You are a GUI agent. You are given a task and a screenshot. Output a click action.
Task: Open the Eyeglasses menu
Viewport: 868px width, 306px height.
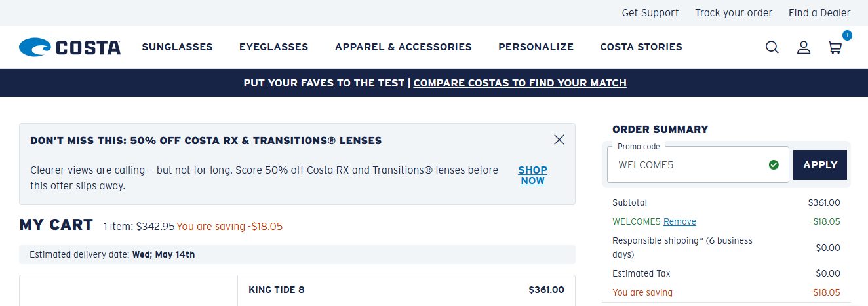274,47
